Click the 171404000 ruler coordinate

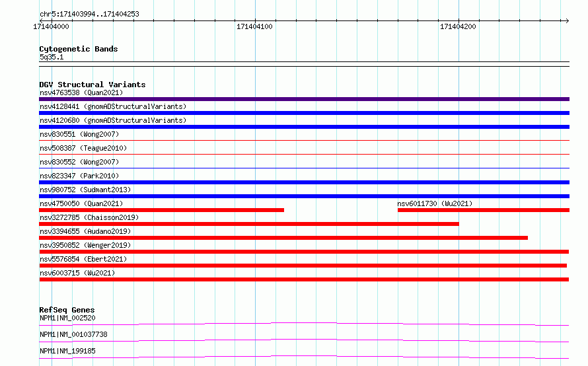[51, 26]
